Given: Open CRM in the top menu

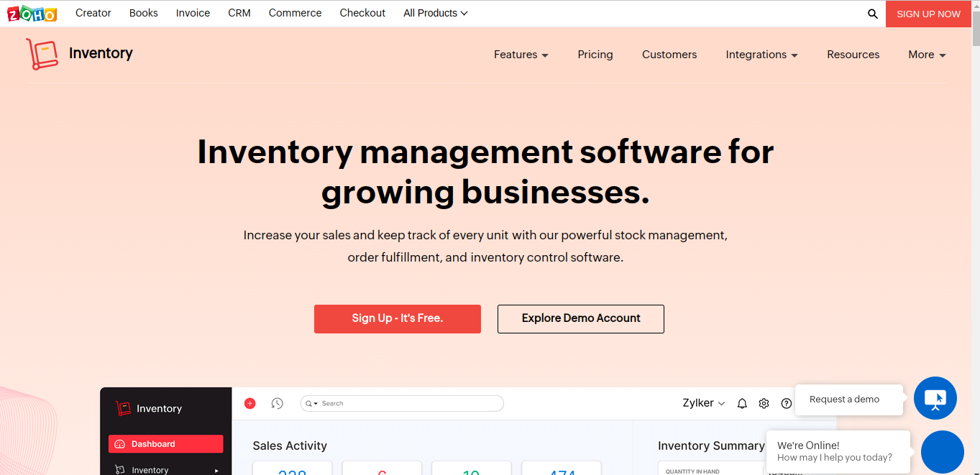Looking at the screenshot, I should 239,13.
